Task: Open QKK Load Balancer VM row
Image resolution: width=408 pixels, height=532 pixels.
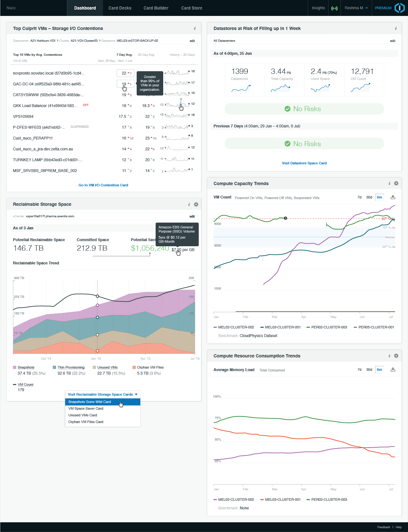Action: [x=104, y=106]
